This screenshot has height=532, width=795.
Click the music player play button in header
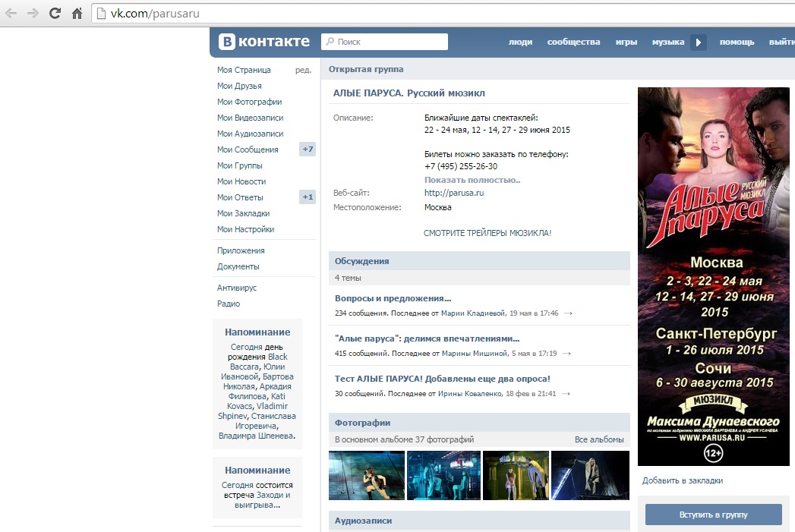tap(698, 42)
